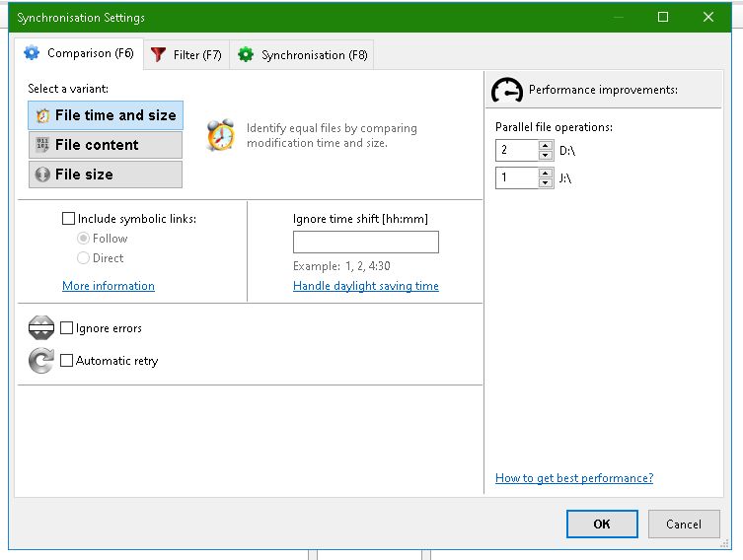Screen dimensions: 743x560
Task: Confirm settings with the OK button
Action: [x=602, y=525]
